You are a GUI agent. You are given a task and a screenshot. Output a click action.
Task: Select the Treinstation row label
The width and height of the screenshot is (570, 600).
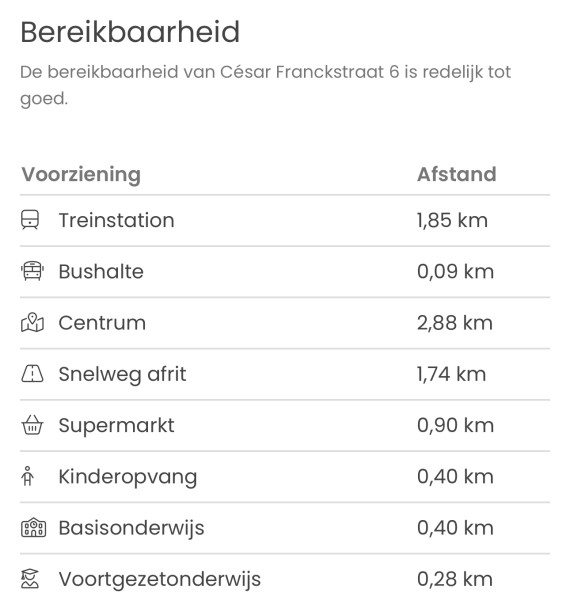116,220
